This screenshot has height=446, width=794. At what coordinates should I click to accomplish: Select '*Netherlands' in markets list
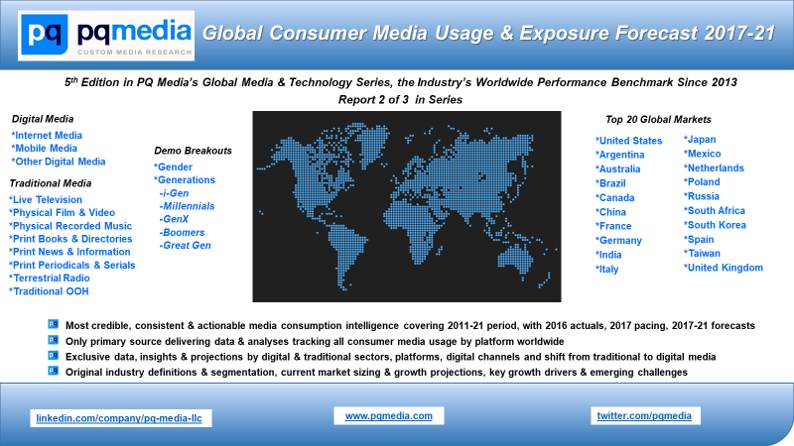[713, 168]
